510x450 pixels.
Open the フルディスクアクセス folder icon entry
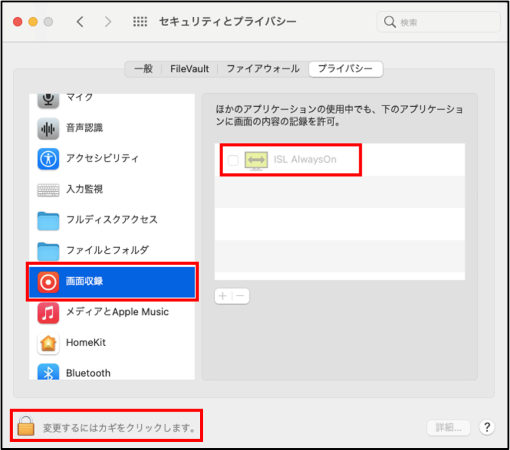pyautogui.click(x=48, y=221)
